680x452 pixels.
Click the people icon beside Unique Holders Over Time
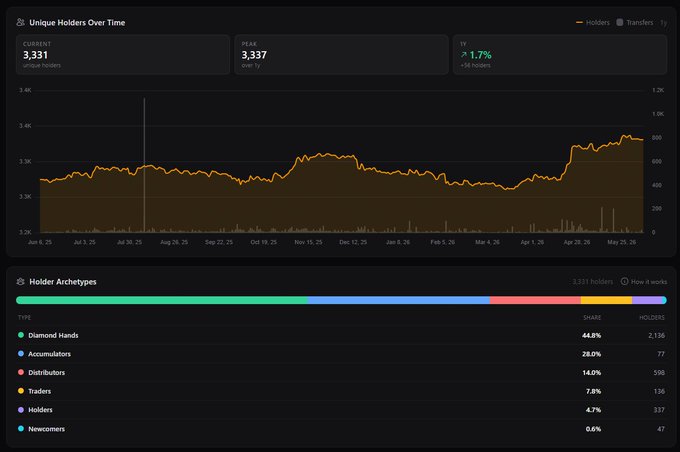(20, 22)
